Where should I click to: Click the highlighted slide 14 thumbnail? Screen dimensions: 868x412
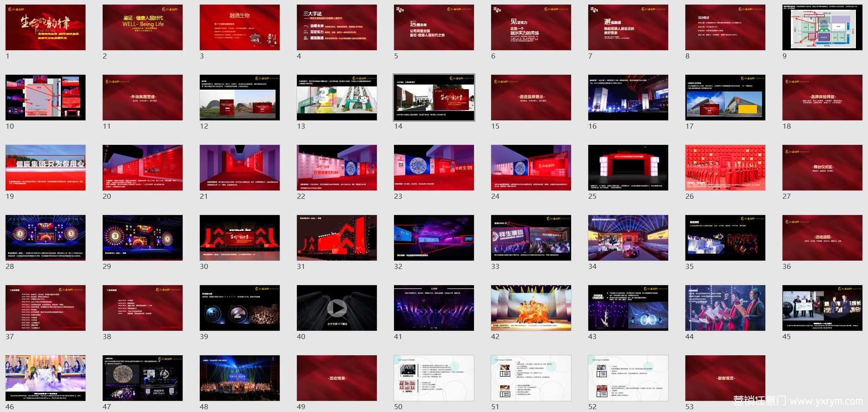coord(434,98)
